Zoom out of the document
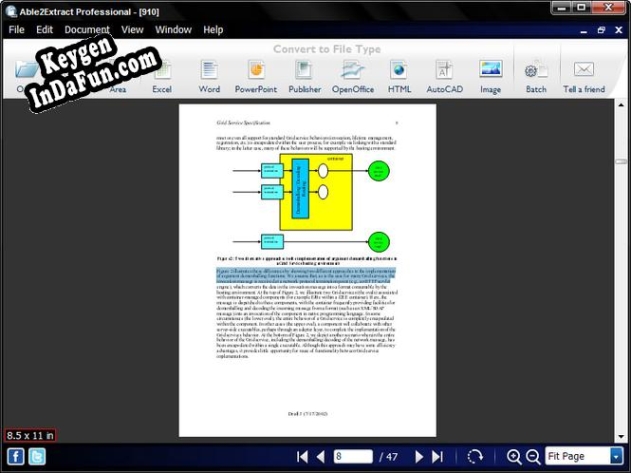This screenshot has width=631, height=473. point(533,456)
